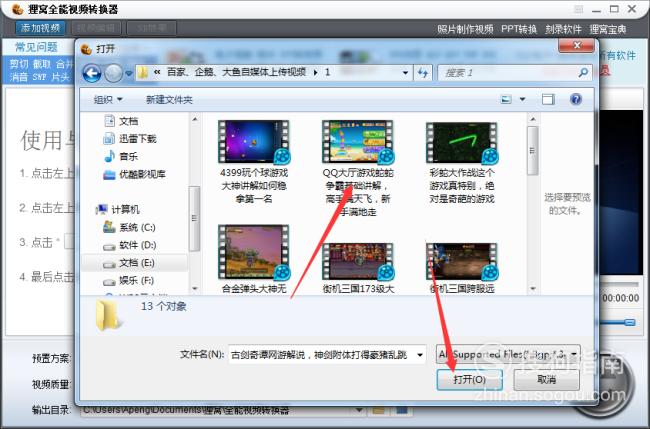Image resolution: width=650 pixels, height=429 pixels.
Task: Open the view options dropdown arrow
Action: tap(522, 99)
